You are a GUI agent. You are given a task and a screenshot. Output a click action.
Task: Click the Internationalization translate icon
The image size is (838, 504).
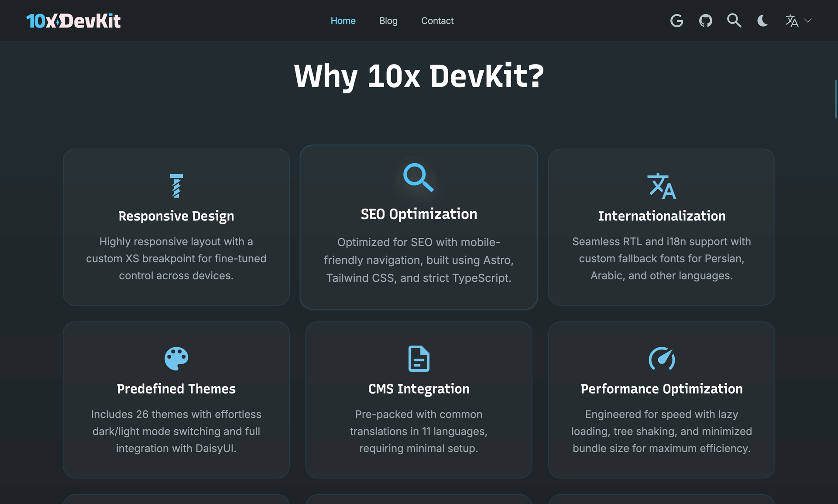point(662,186)
